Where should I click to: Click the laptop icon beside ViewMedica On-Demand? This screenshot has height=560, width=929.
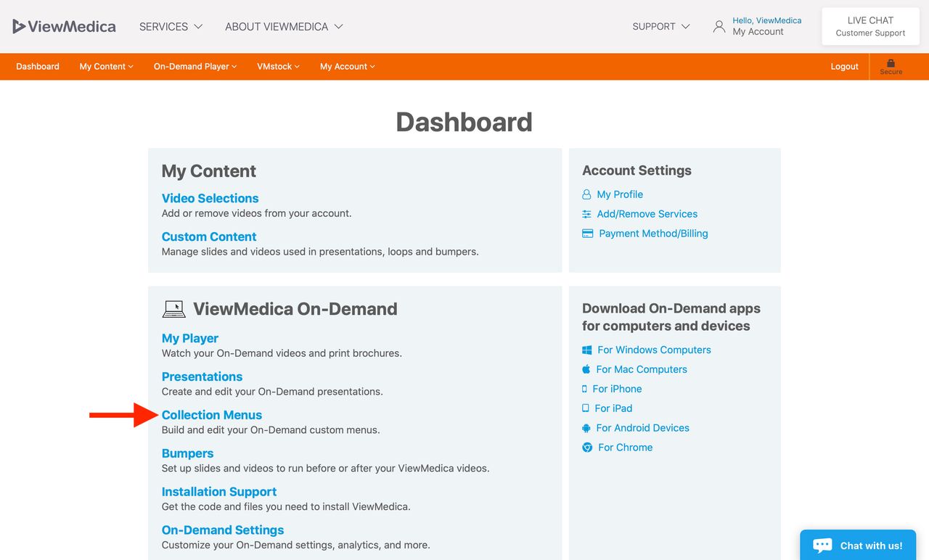point(173,309)
